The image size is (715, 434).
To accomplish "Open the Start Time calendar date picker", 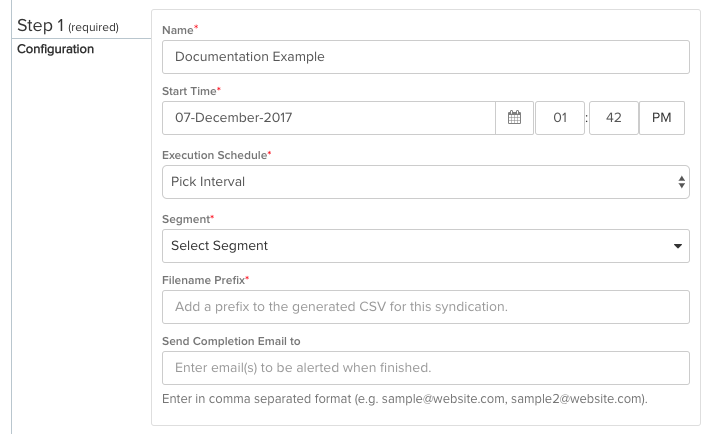I will coord(514,118).
